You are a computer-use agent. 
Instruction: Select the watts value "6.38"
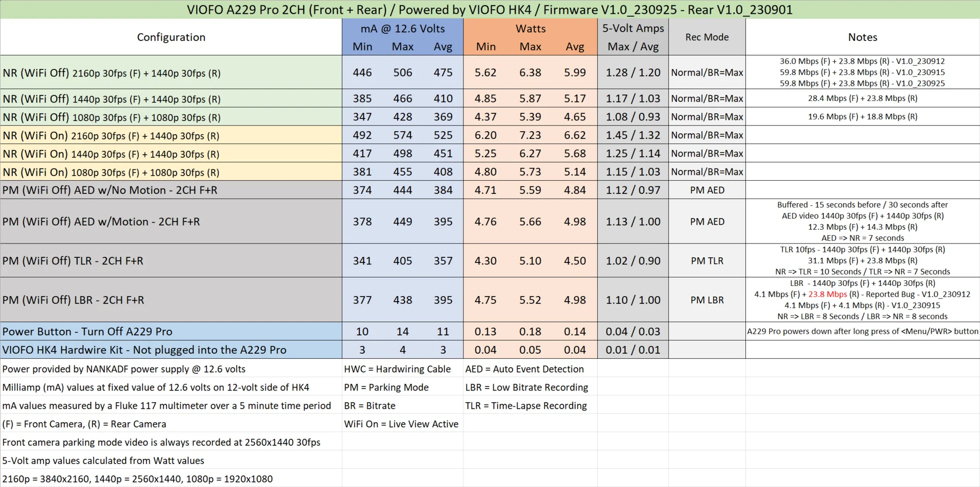coord(530,72)
